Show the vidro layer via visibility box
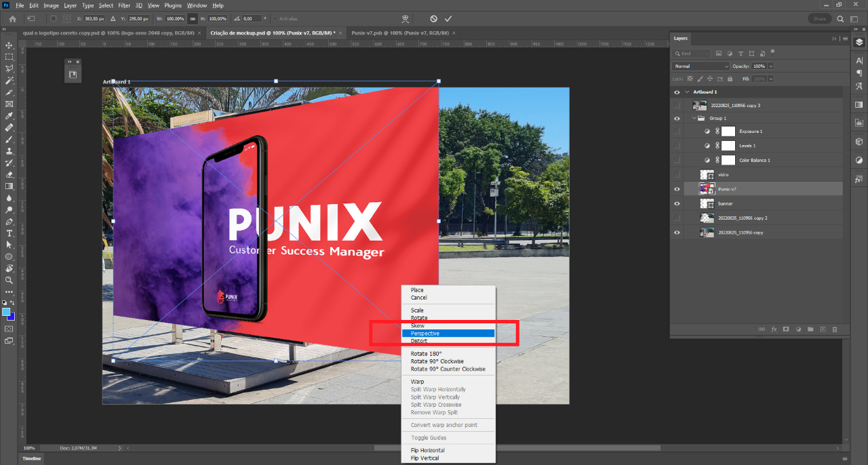Image resolution: width=868 pixels, height=465 pixels. [x=677, y=175]
